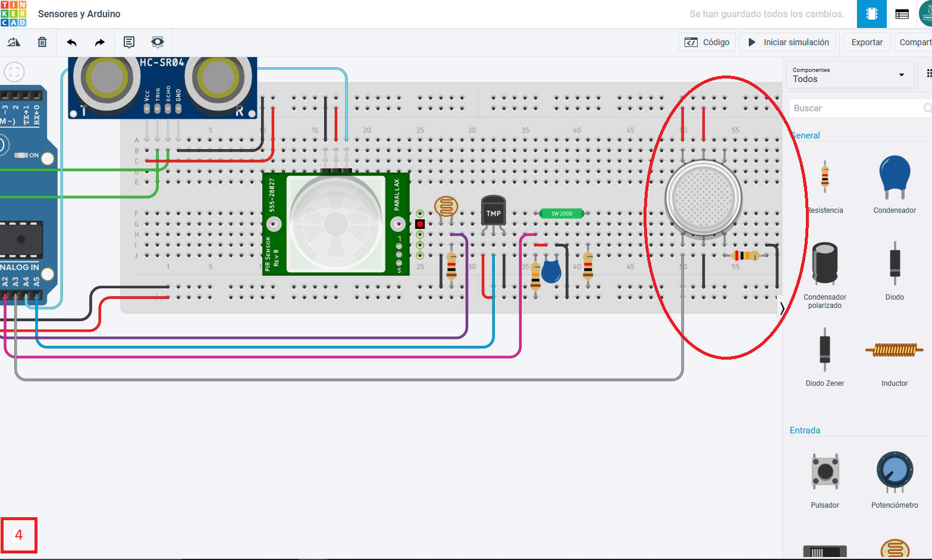This screenshot has width=932, height=560.
Task: Select the Diodo Zener component
Action: click(x=825, y=357)
